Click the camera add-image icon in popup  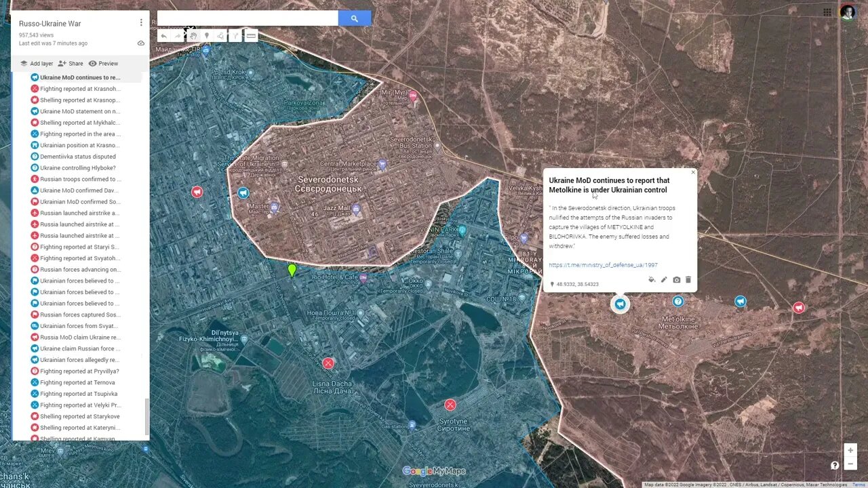pyautogui.click(x=676, y=279)
